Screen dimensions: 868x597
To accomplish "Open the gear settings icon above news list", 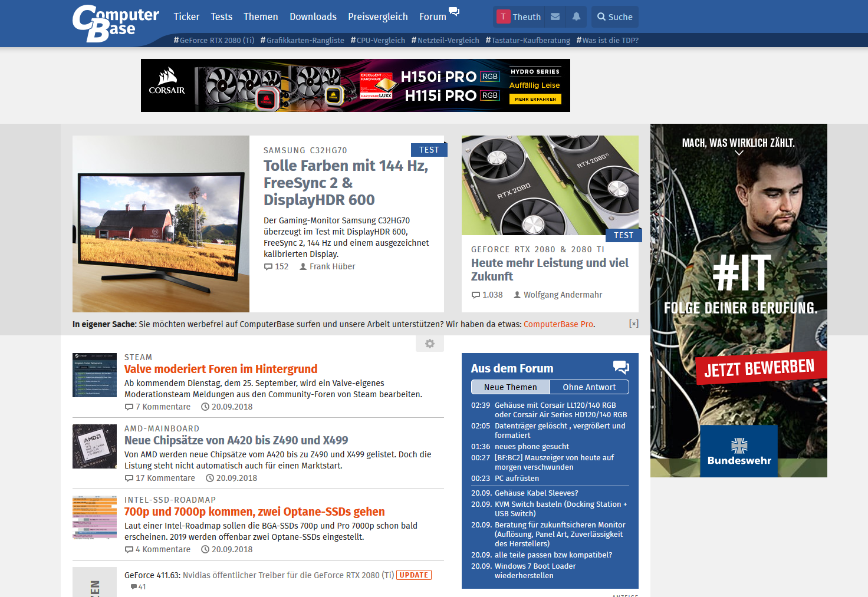I will point(430,344).
